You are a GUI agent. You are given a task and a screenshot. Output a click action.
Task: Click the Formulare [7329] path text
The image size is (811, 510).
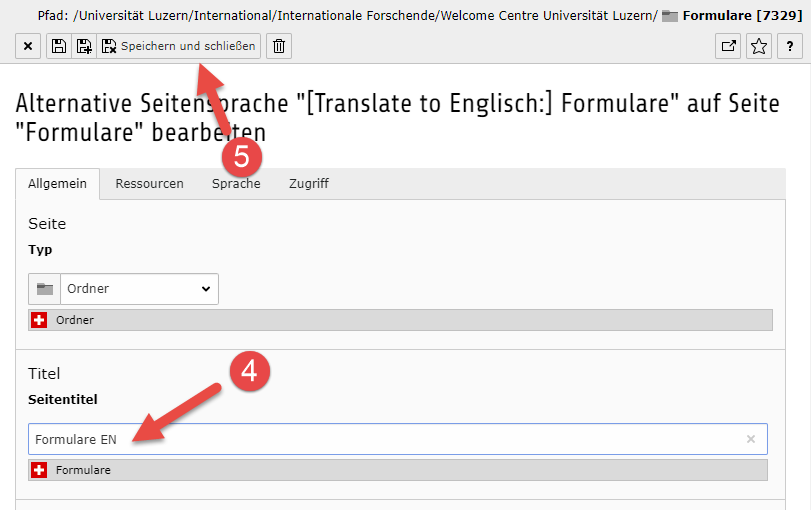742,16
